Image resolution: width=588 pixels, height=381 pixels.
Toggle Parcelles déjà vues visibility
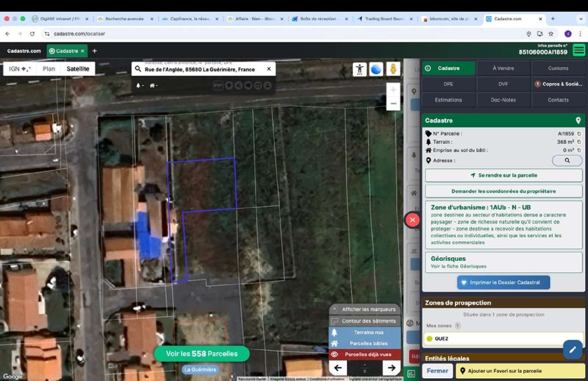(x=365, y=354)
